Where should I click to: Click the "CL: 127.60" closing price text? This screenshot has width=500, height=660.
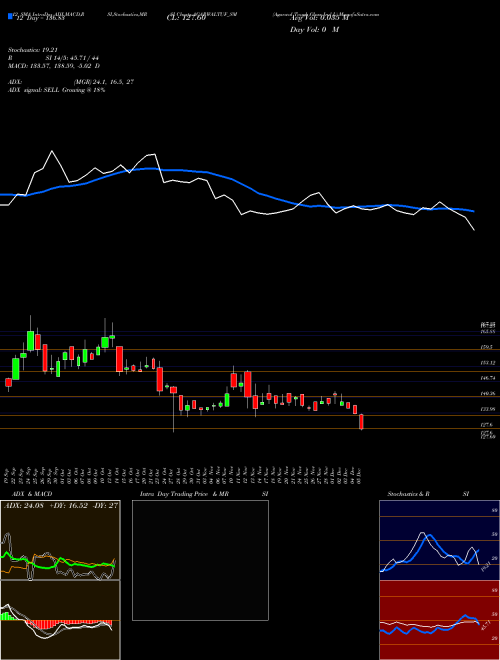(187, 19)
